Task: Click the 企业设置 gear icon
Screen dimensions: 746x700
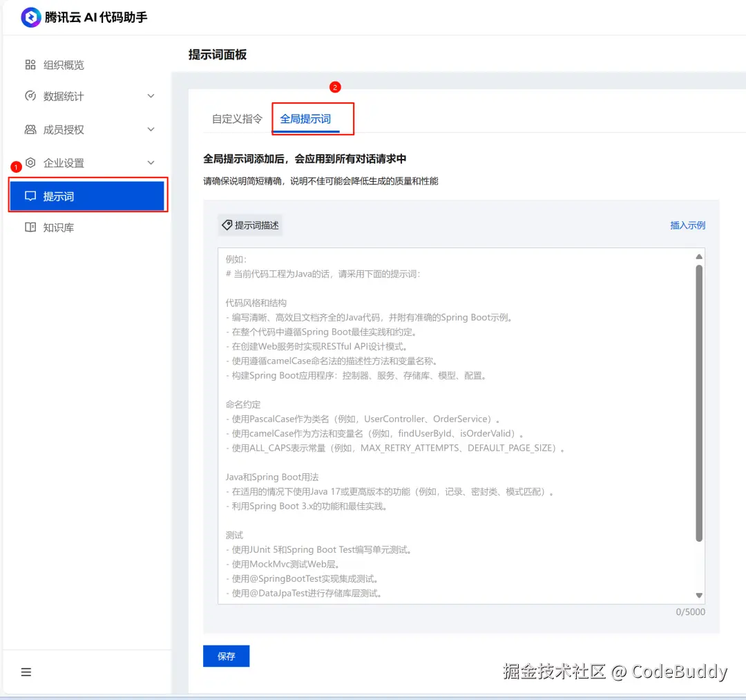Action: (30, 162)
